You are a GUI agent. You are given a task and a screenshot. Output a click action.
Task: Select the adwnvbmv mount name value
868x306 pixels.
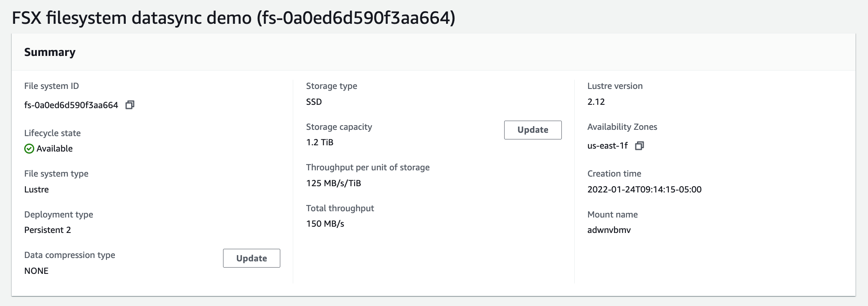coord(609,230)
